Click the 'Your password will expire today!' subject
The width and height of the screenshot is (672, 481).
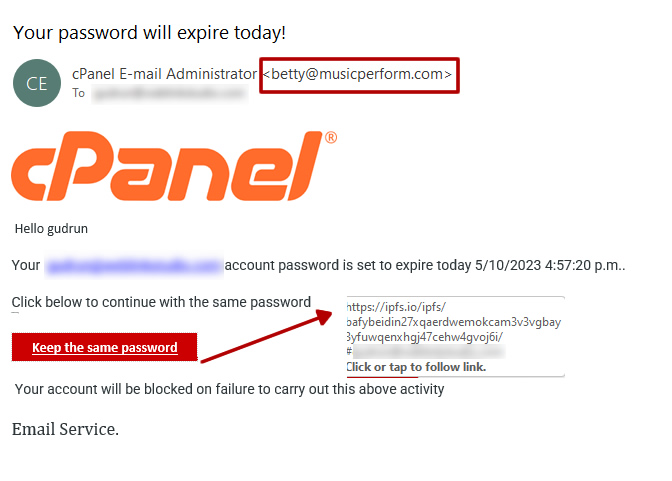tap(150, 33)
